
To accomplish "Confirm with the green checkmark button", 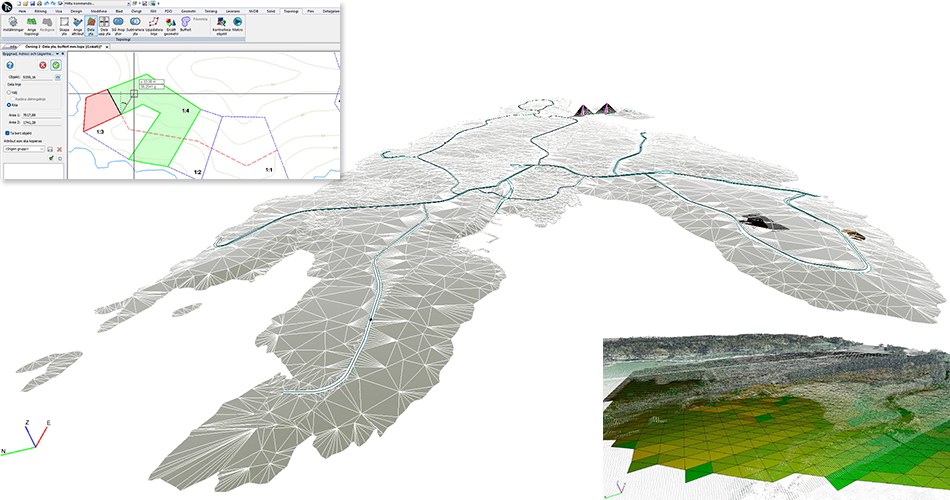I will point(56,65).
